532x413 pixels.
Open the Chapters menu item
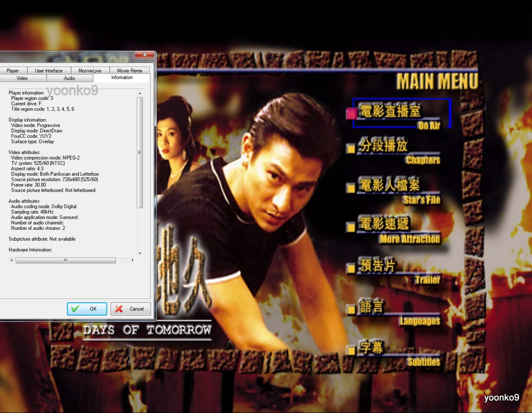tap(400, 151)
